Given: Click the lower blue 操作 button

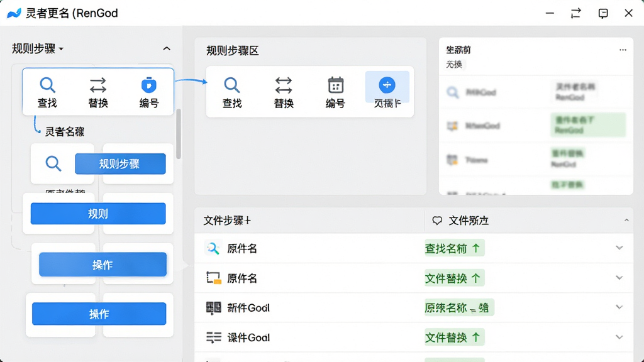Looking at the screenshot, I should coord(99,314).
